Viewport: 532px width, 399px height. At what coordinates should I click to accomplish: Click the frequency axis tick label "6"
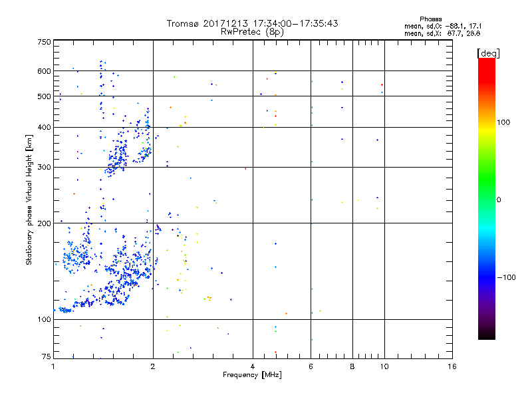point(311,366)
